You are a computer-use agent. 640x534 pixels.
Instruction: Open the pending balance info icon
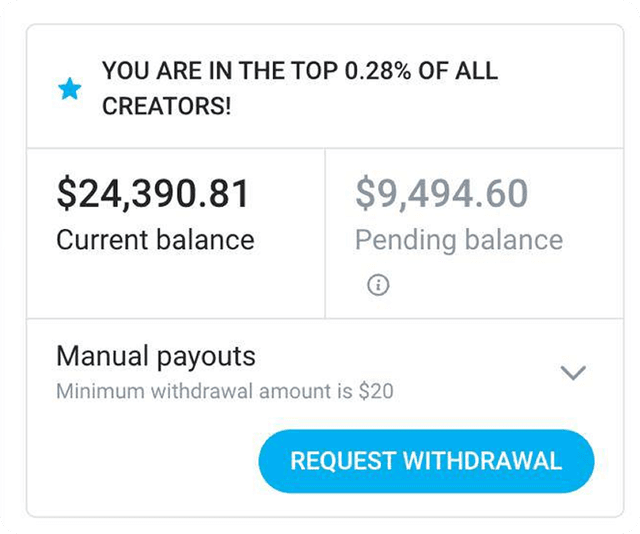coord(379,286)
